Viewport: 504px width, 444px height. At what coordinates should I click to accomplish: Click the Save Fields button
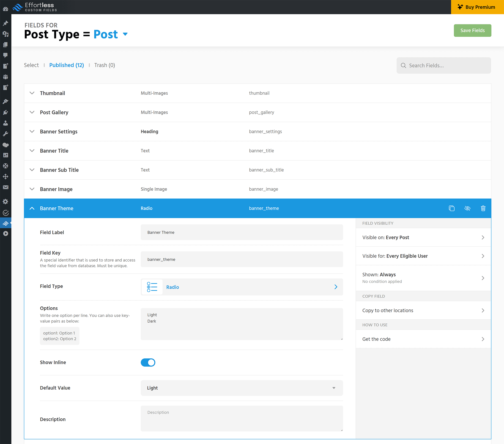click(x=472, y=30)
